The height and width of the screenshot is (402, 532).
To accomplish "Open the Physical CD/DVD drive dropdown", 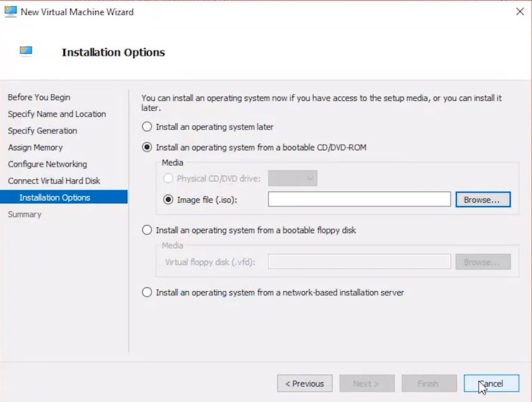I will tap(292, 179).
